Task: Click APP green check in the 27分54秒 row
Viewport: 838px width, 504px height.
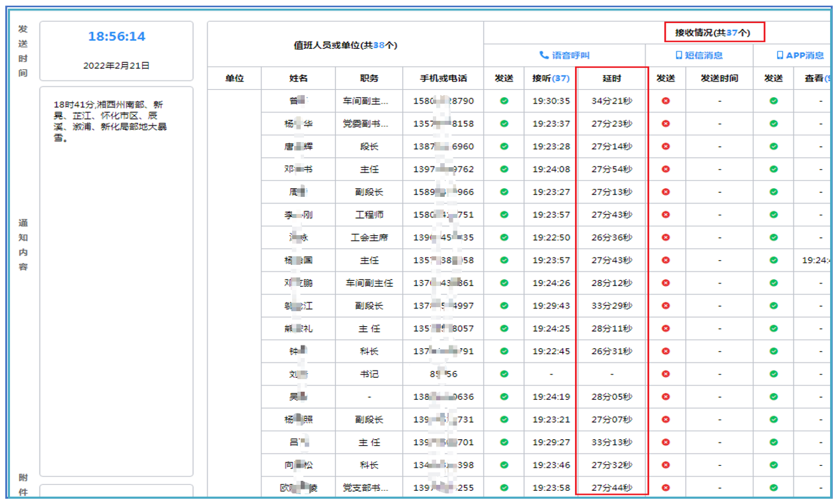Action: pos(774,169)
